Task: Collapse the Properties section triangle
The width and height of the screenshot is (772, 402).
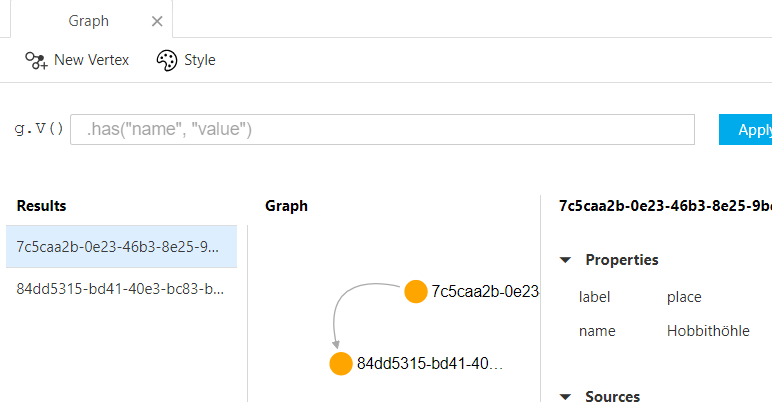Action: click(x=566, y=260)
